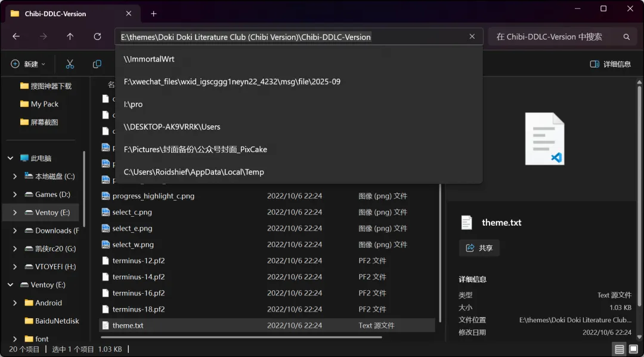The image size is (644, 357).
Task: Expand 凯侠rc20 (G:) drive node
Action: [x=15, y=249]
